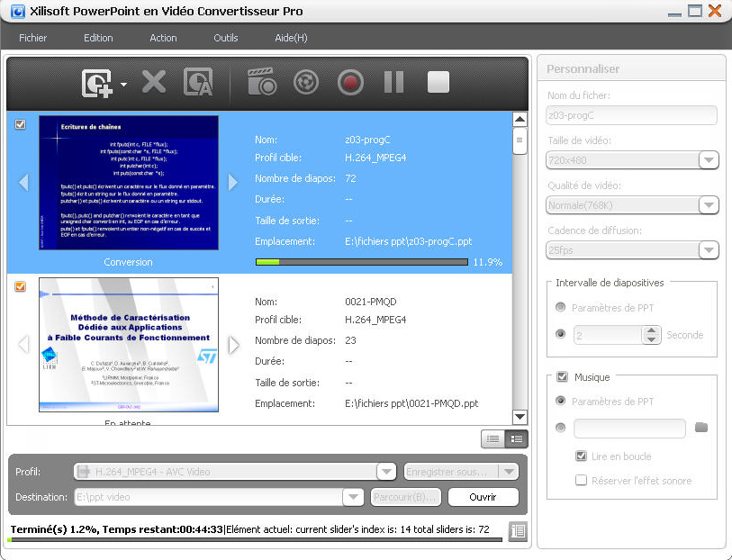Uncheck the 0021-PMQD file checkbox

tap(20, 286)
